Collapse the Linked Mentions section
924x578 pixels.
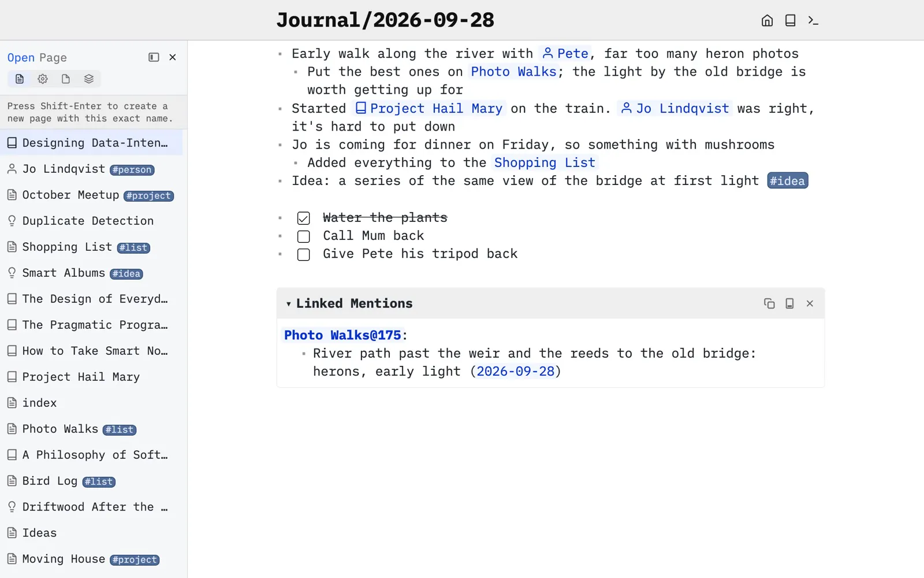288,304
